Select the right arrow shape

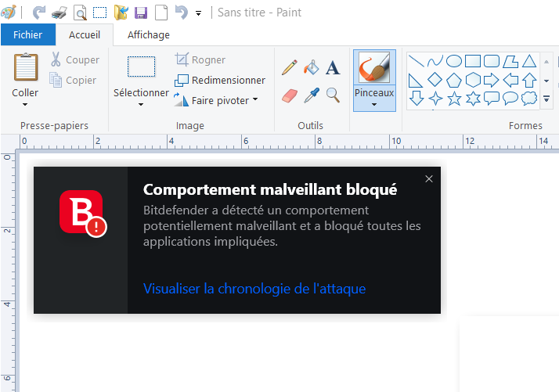492,80
